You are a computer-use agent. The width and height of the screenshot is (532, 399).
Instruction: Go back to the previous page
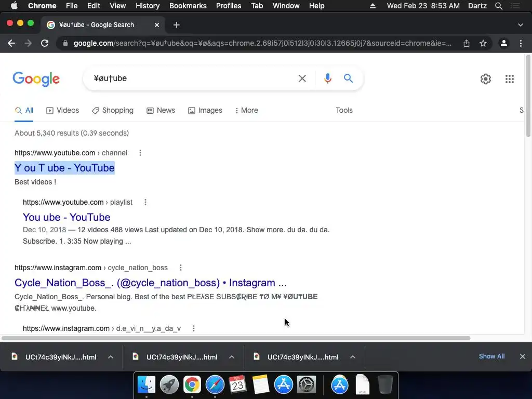(x=11, y=43)
